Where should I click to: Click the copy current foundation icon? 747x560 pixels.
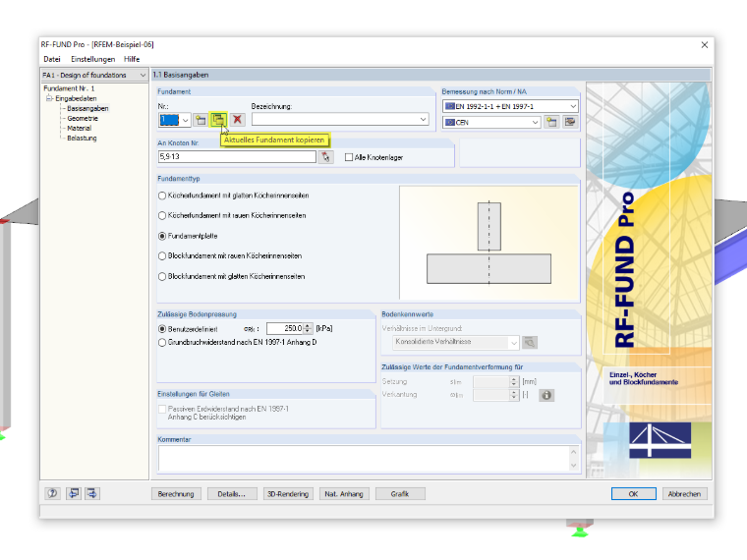(218, 120)
